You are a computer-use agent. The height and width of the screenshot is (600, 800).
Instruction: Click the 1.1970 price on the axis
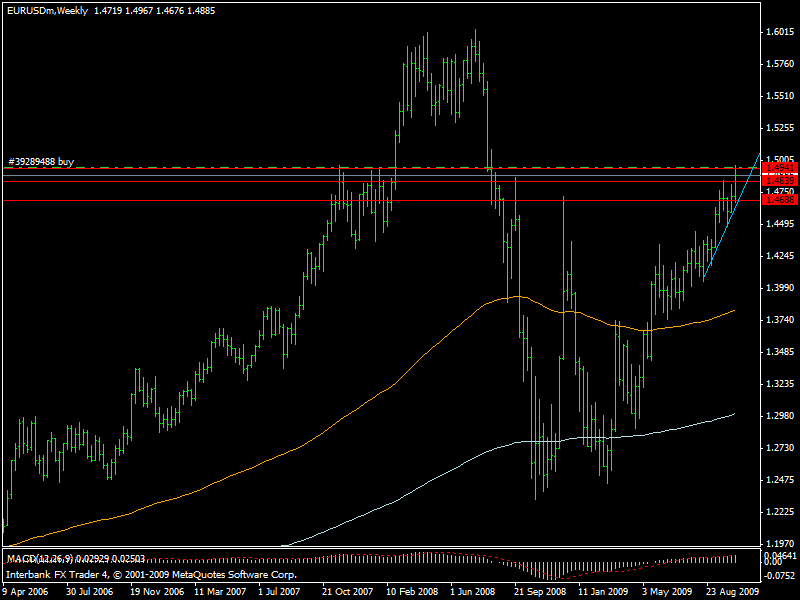coord(779,544)
